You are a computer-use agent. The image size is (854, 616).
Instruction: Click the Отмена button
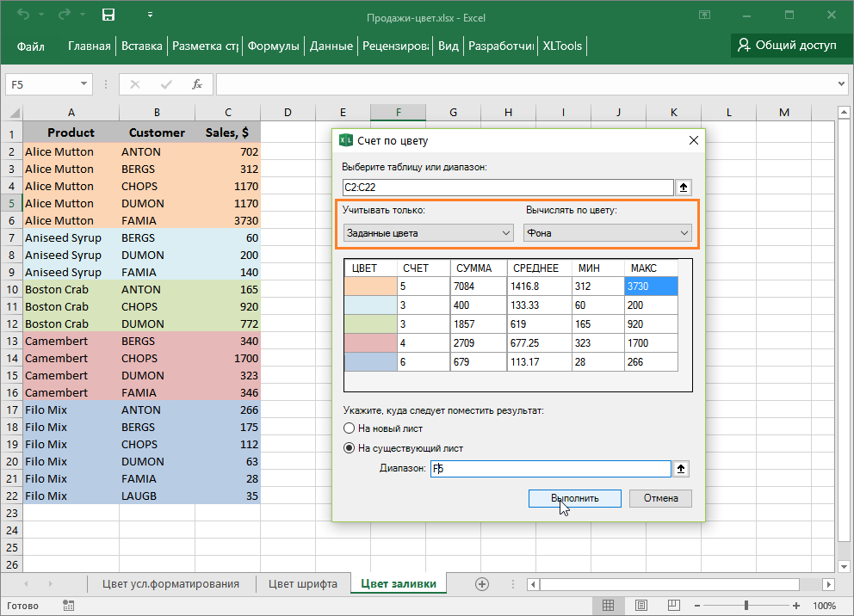click(x=659, y=498)
